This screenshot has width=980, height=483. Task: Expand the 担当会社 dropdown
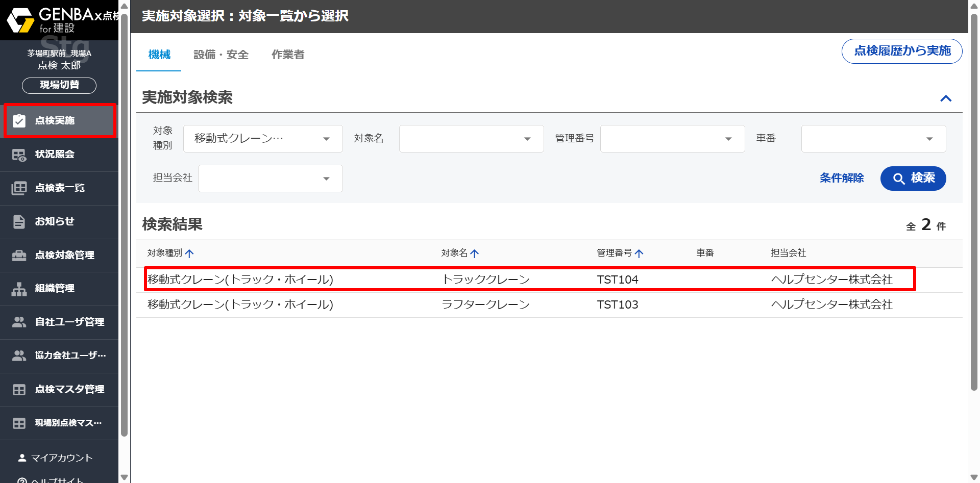[x=270, y=179]
